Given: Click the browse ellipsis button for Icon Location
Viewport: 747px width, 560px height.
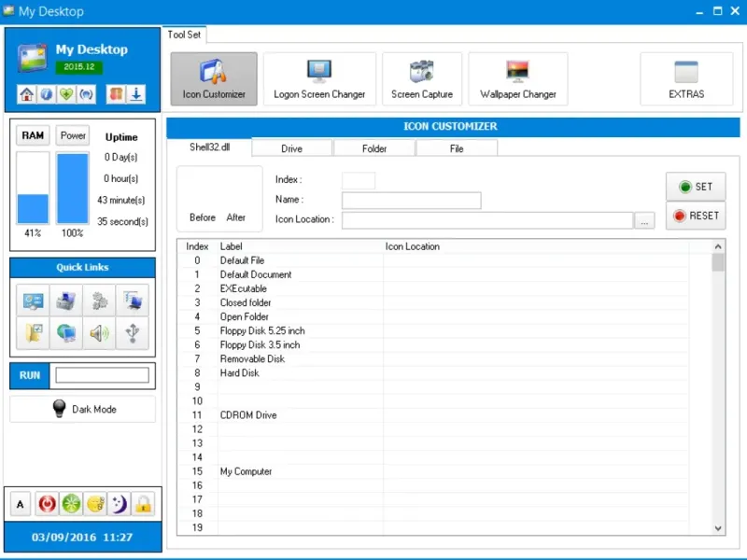Looking at the screenshot, I should (x=644, y=221).
